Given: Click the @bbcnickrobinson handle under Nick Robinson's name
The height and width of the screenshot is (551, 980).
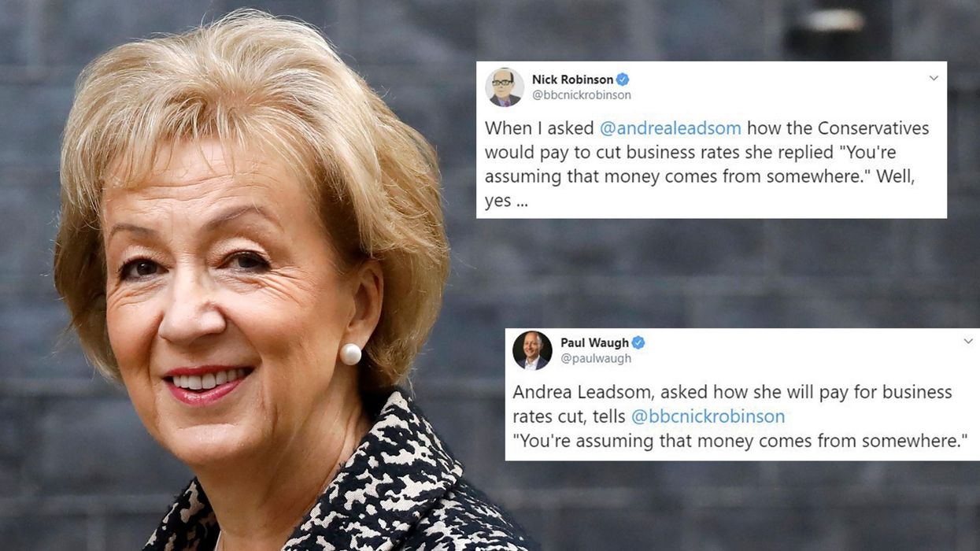Looking at the screenshot, I should [x=582, y=95].
